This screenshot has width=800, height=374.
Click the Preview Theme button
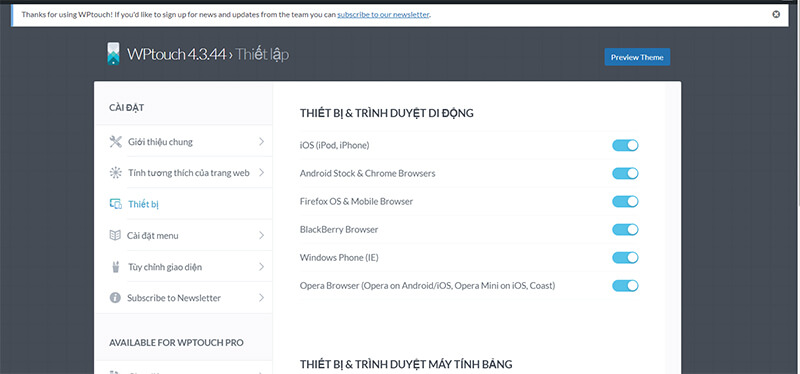coord(637,57)
